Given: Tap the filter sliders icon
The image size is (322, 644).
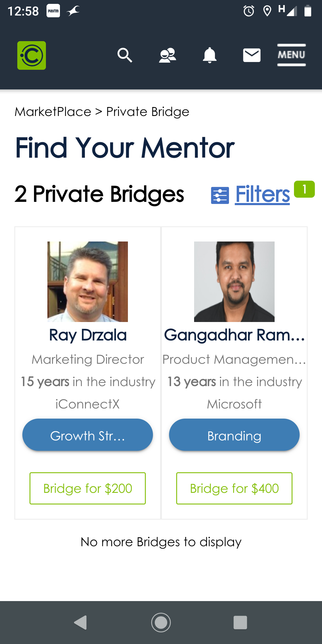Looking at the screenshot, I should tap(220, 195).
